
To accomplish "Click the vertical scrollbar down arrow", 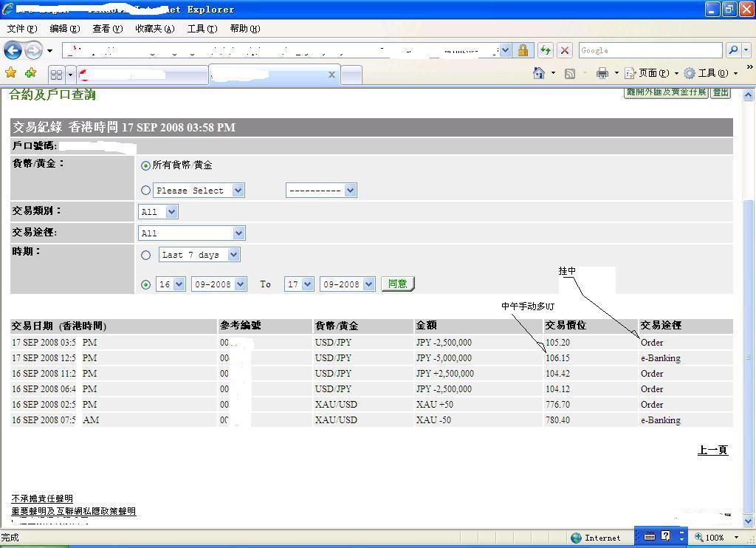I will pyautogui.click(x=748, y=521).
